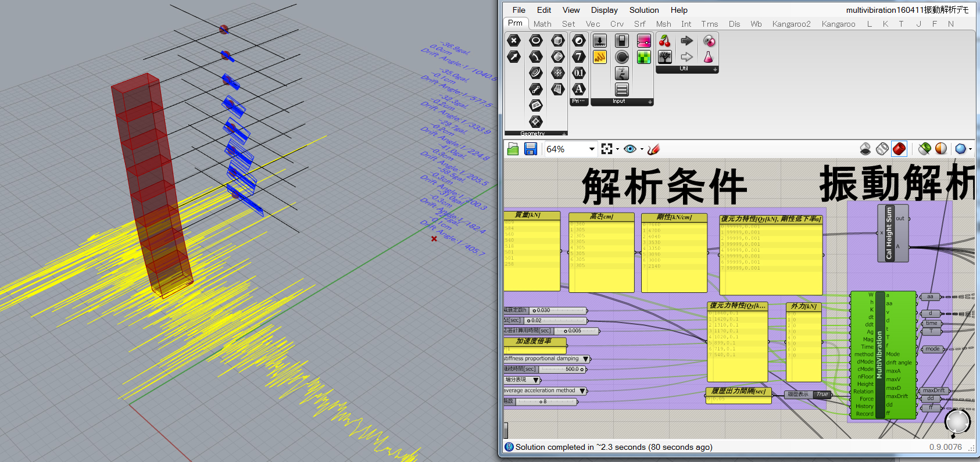The image size is (980, 462).
Task: Click the 層数 number slider grip at 8
Action: 541,402
